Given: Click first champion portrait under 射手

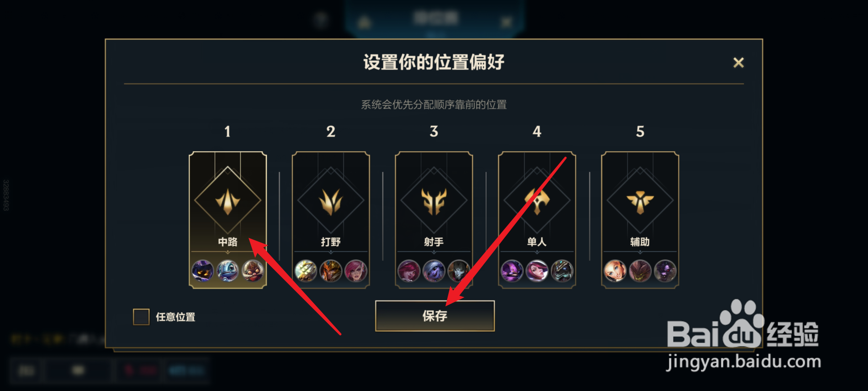Looking at the screenshot, I should click(409, 271).
